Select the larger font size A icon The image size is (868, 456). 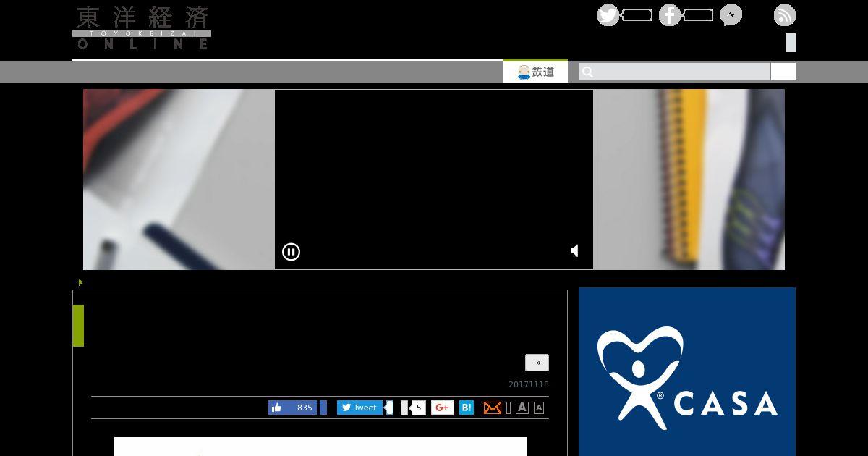pos(522,408)
